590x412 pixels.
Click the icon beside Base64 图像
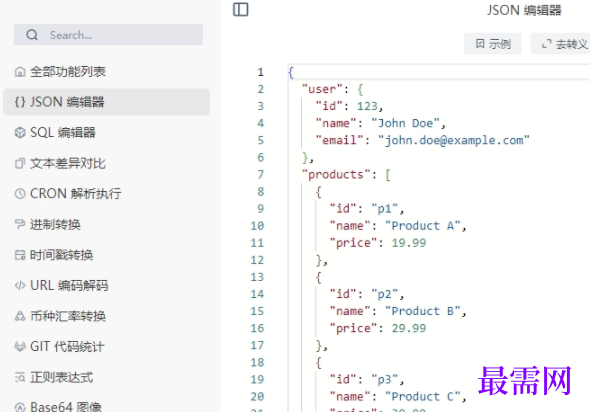pyautogui.click(x=20, y=407)
